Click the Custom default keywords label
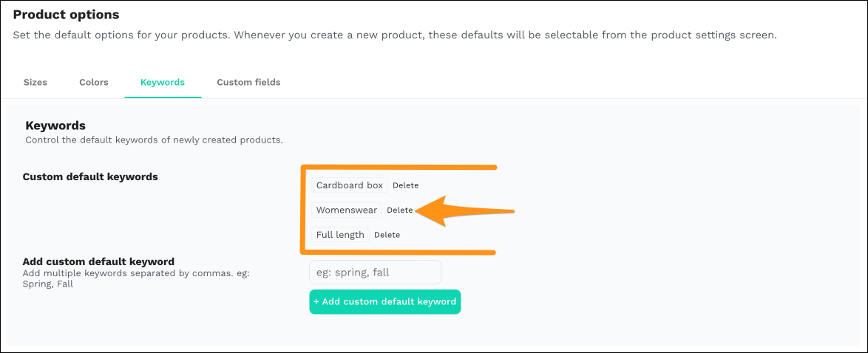Viewport: 868px width, 353px height. pyautogui.click(x=90, y=177)
